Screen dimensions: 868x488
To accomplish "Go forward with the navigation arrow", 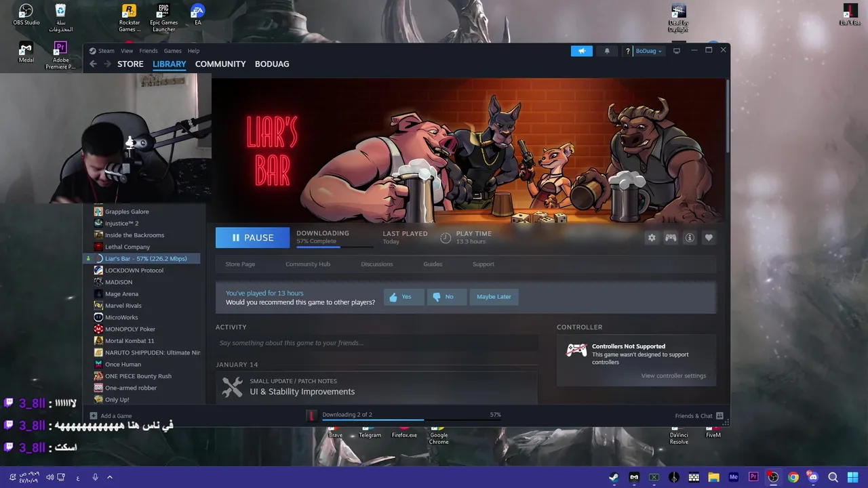I will [107, 64].
